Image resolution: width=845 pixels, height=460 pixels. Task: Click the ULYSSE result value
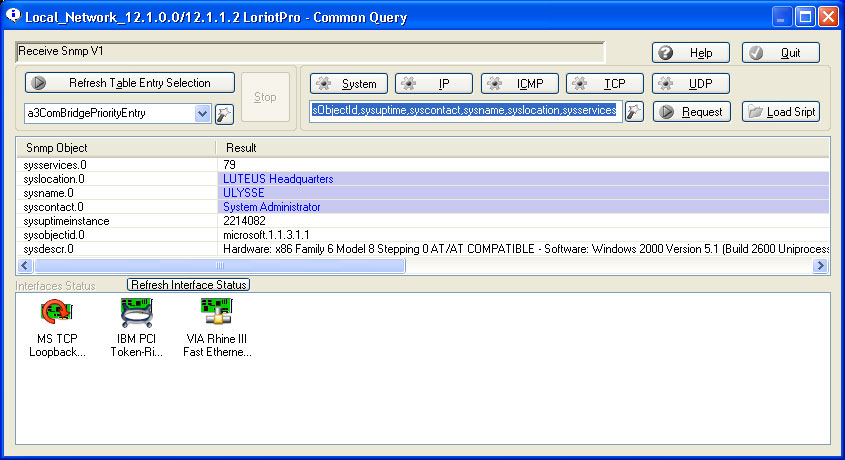click(244, 193)
